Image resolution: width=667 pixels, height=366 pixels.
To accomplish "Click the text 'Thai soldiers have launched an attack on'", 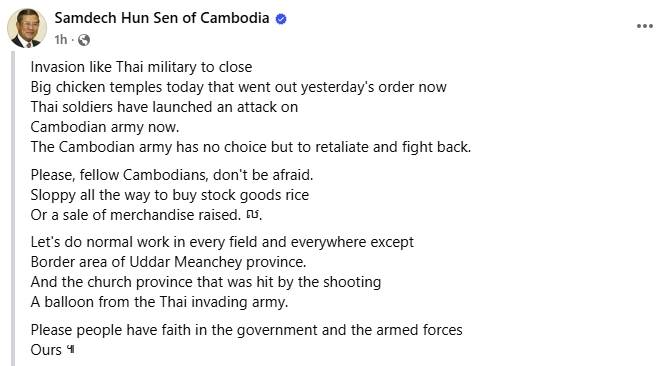I will pyautogui.click(x=164, y=107).
